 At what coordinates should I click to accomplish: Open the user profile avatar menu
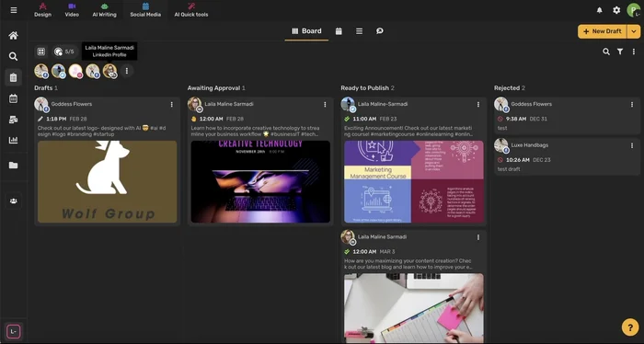(x=633, y=10)
